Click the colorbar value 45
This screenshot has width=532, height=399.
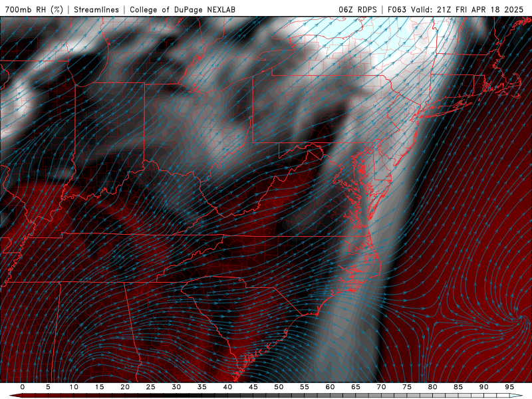coord(253,387)
